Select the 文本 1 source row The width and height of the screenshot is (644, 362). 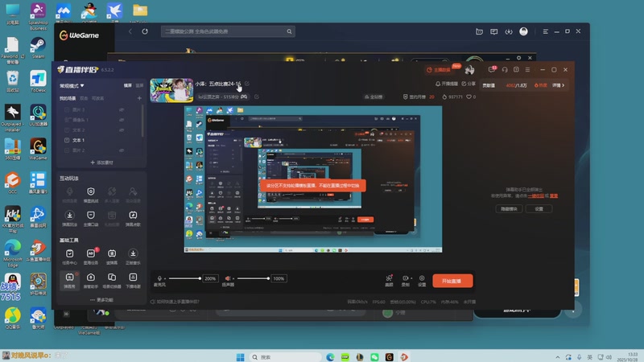101,140
